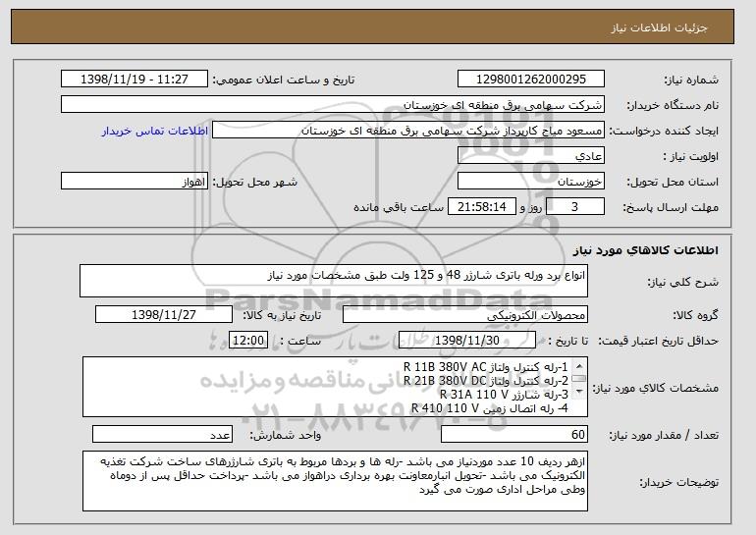Click the delivery city field اهواز
Image resolution: width=756 pixels, height=535 pixels.
pyautogui.click(x=135, y=182)
